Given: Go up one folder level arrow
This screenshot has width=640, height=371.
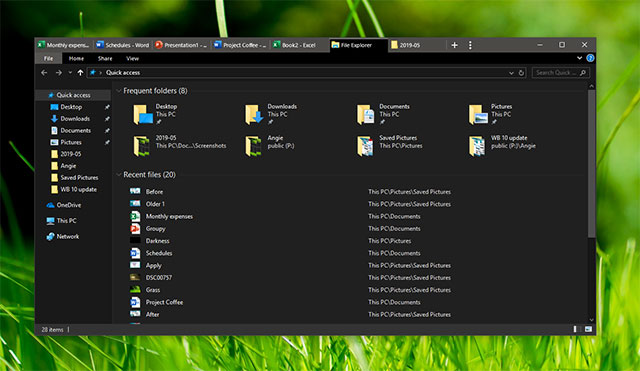Looking at the screenshot, I should (x=80, y=73).
